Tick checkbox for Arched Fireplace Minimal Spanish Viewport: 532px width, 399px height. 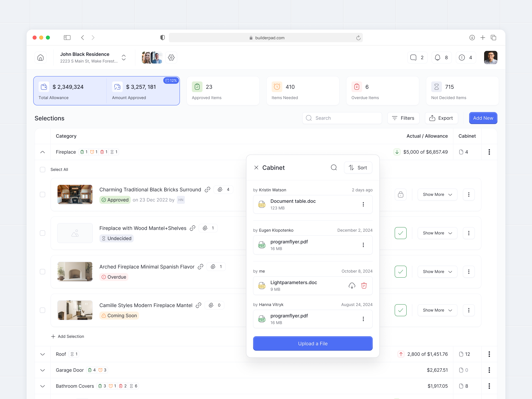pyautogui.click(x=43, y=271)
